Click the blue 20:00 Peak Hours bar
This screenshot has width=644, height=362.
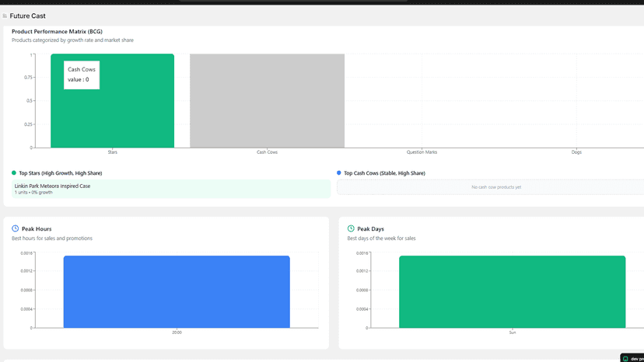(x=177, y=292)
